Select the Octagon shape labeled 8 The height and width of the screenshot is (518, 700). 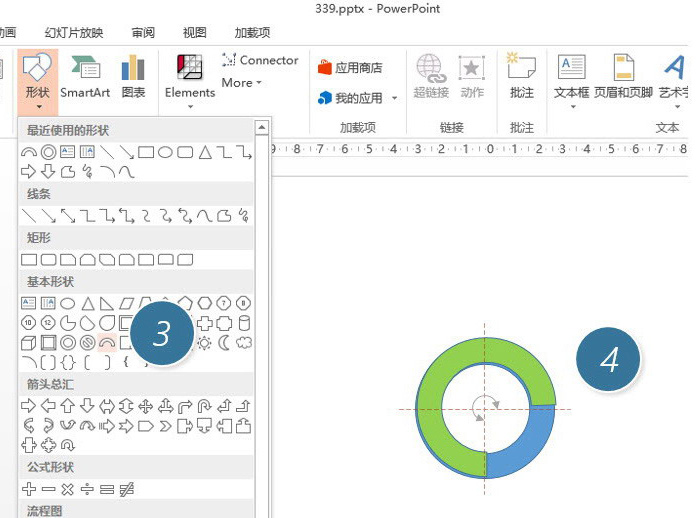[244, 304]
